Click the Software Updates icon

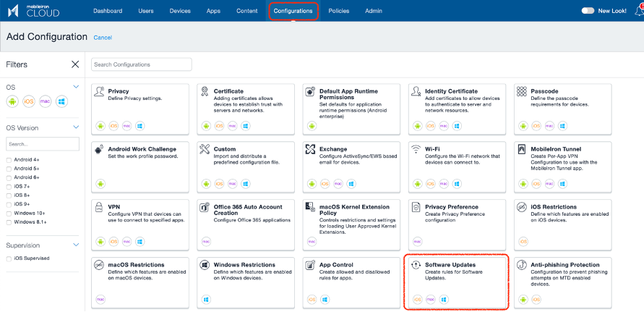416,266
